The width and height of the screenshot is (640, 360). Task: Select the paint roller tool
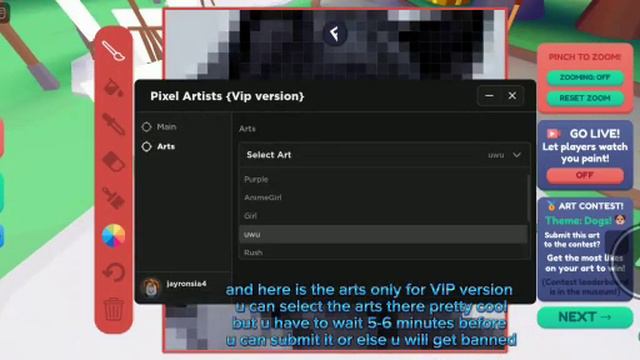coord(113,198)
